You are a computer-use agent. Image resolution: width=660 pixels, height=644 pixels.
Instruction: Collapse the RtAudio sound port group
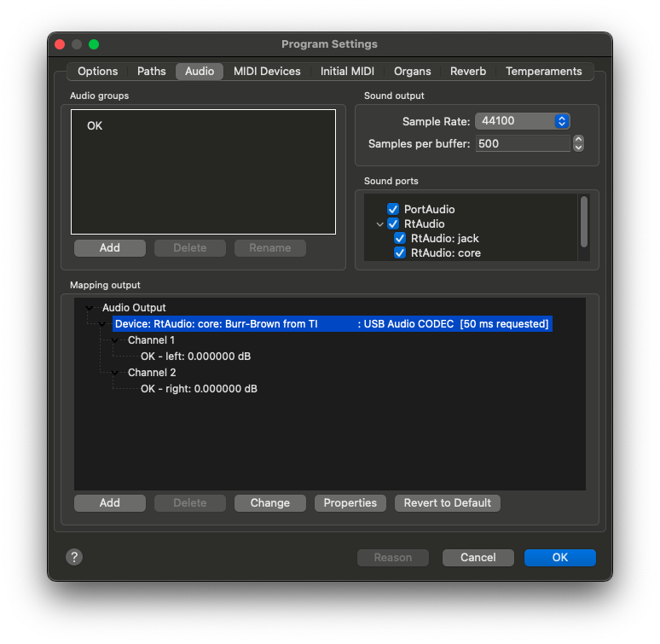coord(379,224)
